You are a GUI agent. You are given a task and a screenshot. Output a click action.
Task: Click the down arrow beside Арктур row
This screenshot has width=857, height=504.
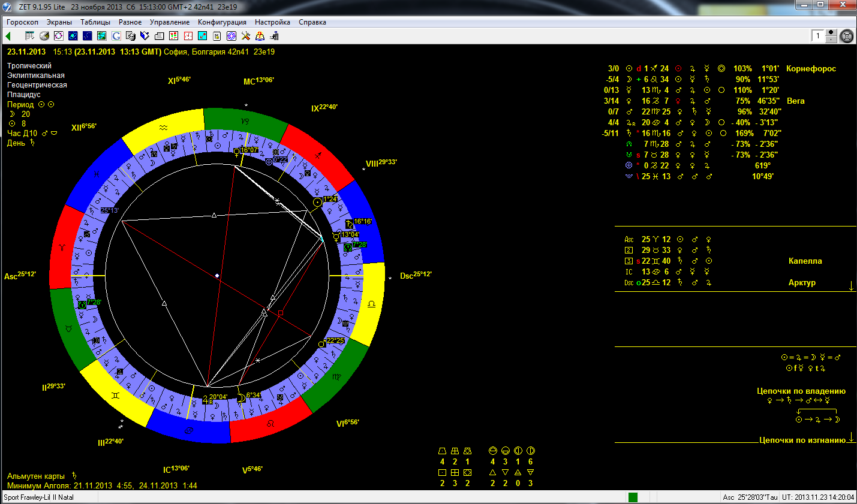tap(851, 286)
